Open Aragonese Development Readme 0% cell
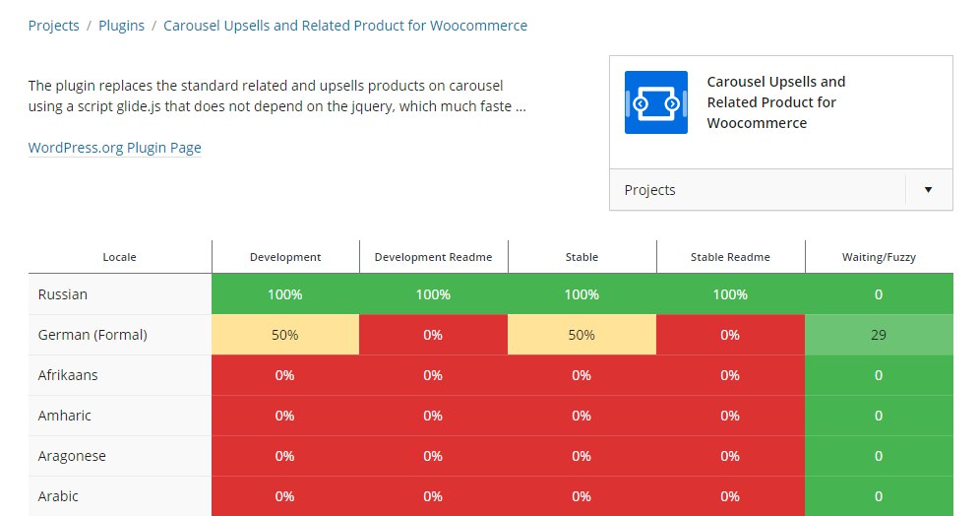Viewport: 980px width, 516px height. pyautogui.click(x=433, y=456)
